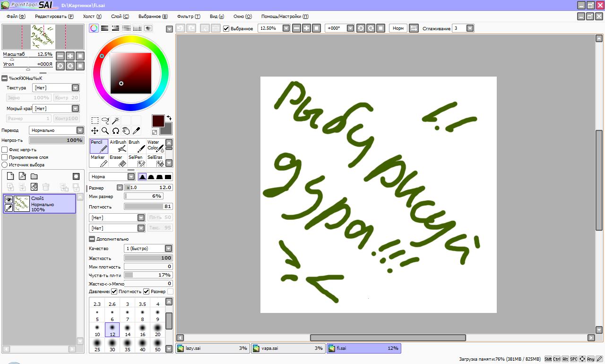Viewport: 605px width, 364px height.
Task: Open the 'Помощь/Настройки' menu
Action: tap(285, 16)
